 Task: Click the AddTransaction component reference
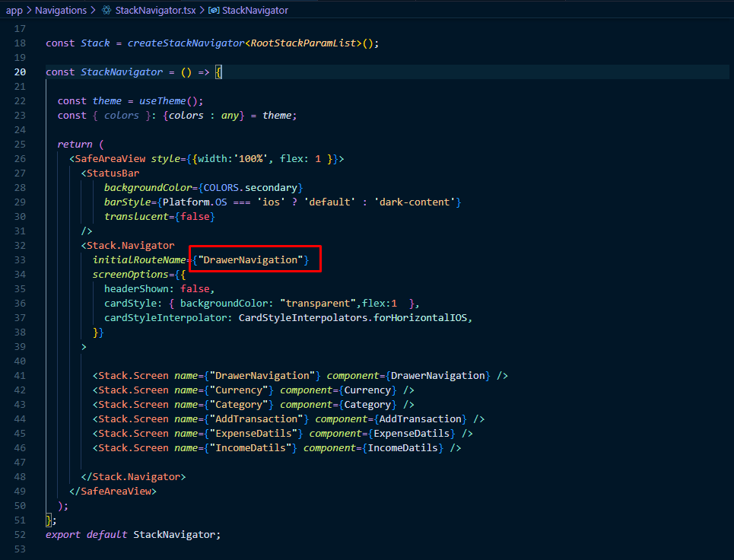pyautogui.click(x=424, y=419)
